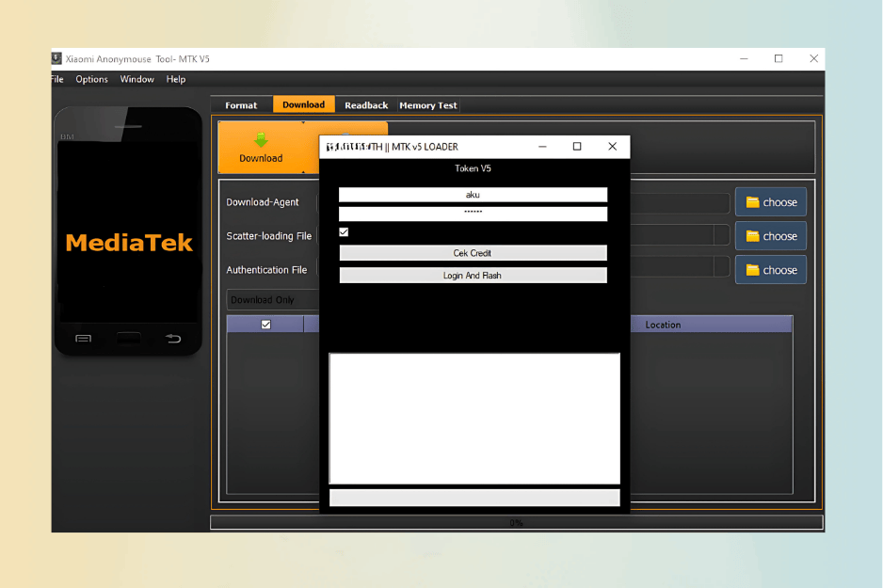Open the Window menu
883x588 pixels.
coord(136,79)
